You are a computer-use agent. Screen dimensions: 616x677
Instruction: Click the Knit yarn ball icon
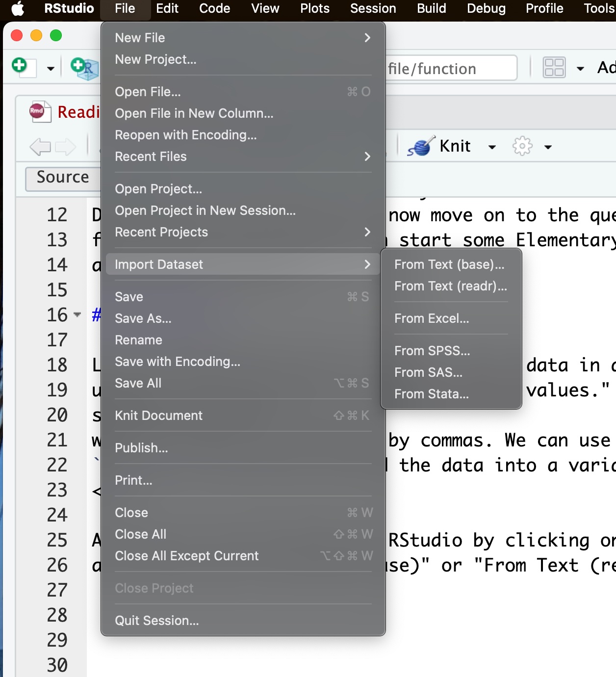421,146
